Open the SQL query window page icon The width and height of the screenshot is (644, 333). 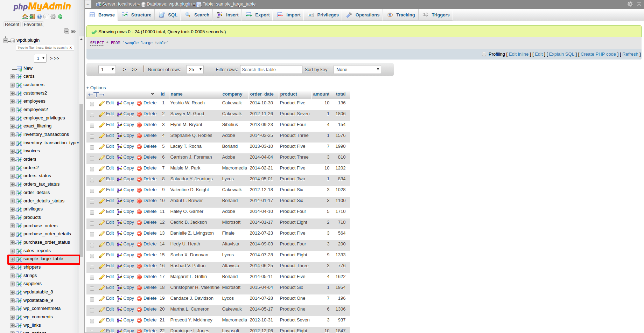point(46,16)
